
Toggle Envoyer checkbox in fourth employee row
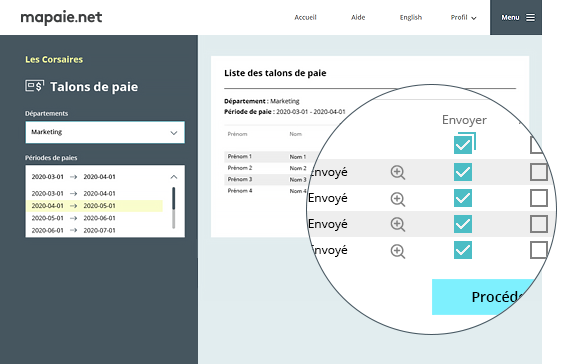click(463, 250)
